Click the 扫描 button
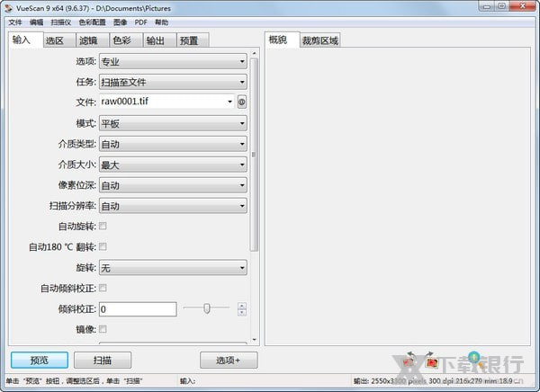This screenshot has width=540, height=392. [102, 360]
